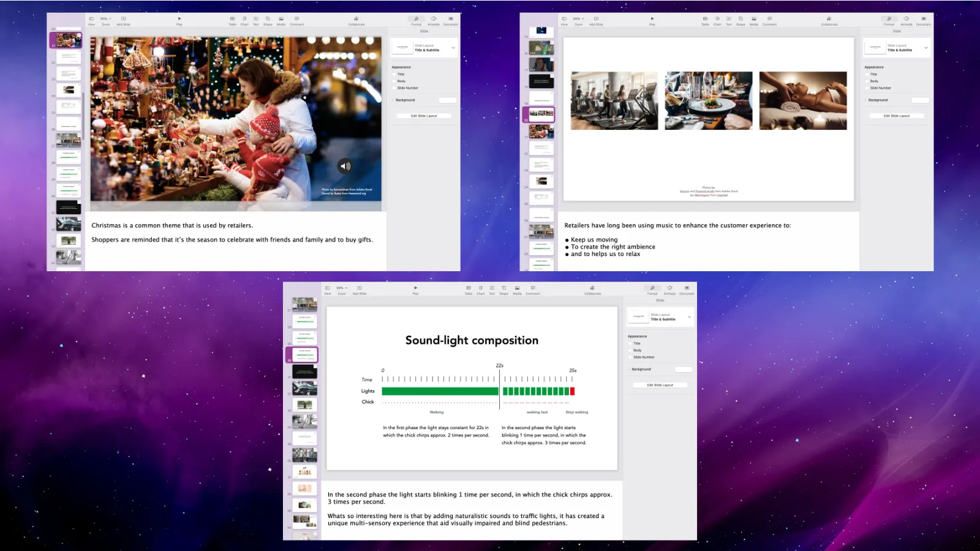Switch to Format tab in spa photos window

[889, 21]
